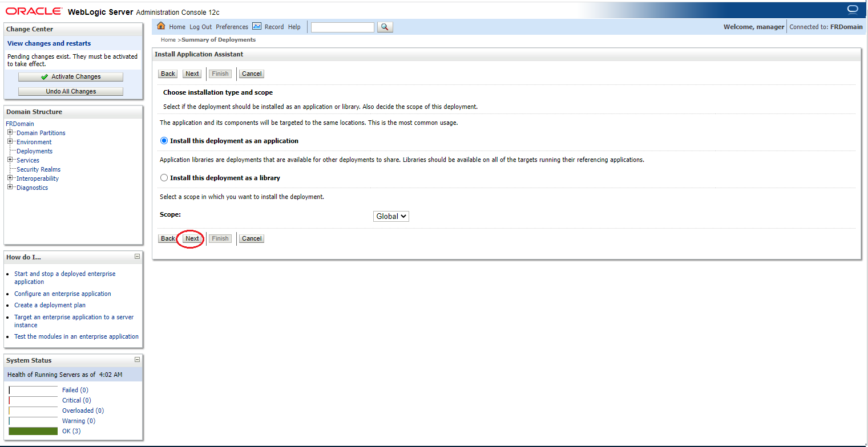
Task: Click the Welcome, manager text
Action: point(754,27)
